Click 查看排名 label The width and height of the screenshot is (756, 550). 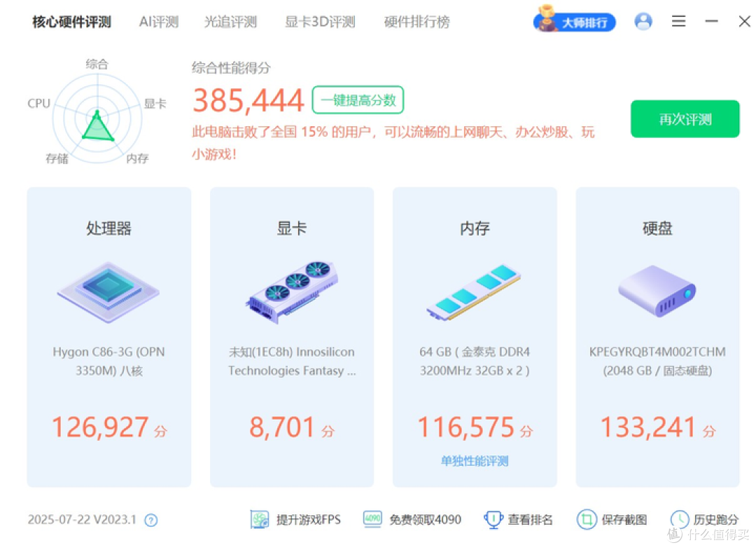click(530, 520)
